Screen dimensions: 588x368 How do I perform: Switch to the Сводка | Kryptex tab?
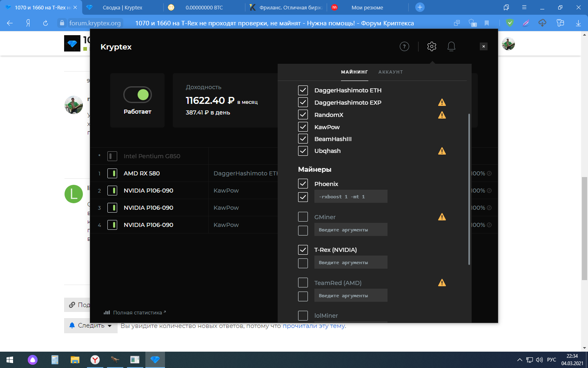click(122, 7)
